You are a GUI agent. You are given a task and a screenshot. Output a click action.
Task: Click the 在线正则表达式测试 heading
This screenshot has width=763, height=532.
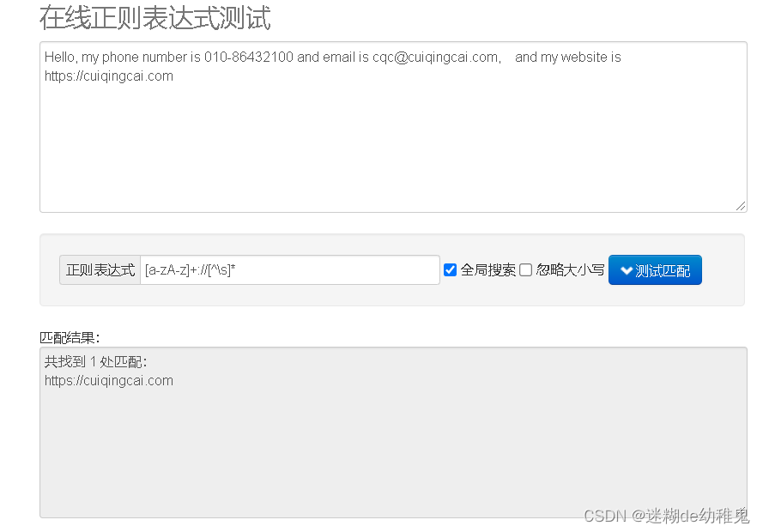[x=154, y=18]
